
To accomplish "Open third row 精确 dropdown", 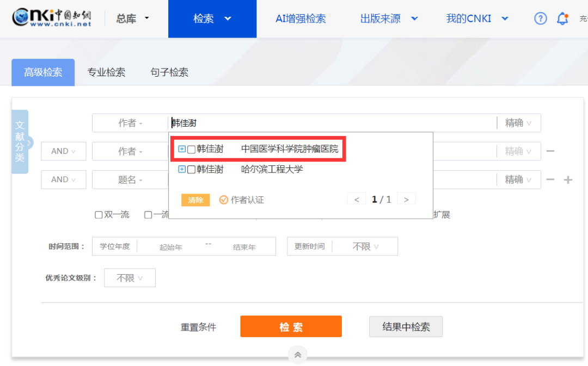I will (x=519, y=180).
